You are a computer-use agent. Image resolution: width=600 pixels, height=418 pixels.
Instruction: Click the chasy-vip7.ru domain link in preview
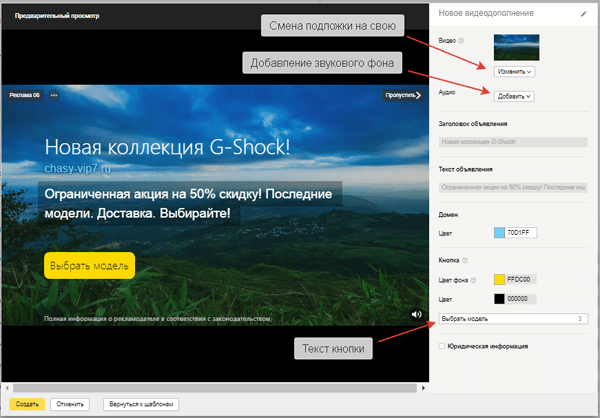coord(78,168)
